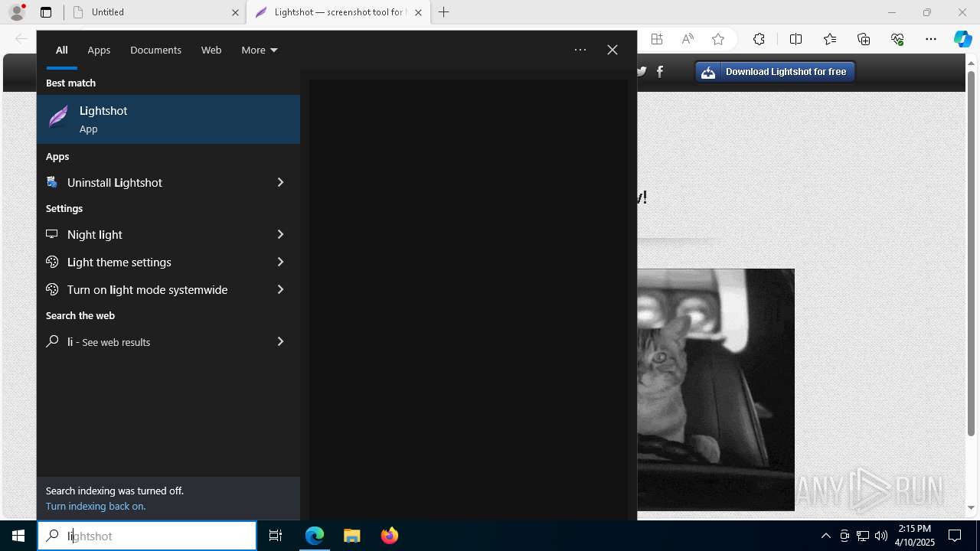980x551 pixels.
Task: Expand web results chevron for li
Action: [280, 341]
